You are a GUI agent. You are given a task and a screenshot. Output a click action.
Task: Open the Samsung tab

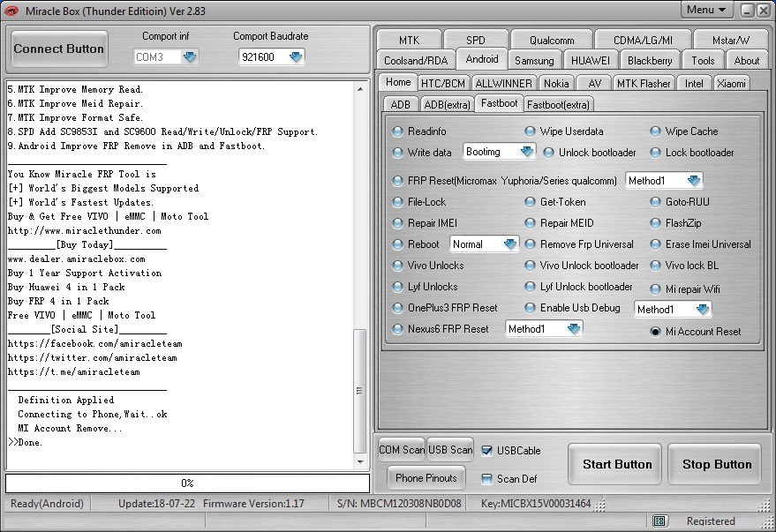tap(534, 60)
